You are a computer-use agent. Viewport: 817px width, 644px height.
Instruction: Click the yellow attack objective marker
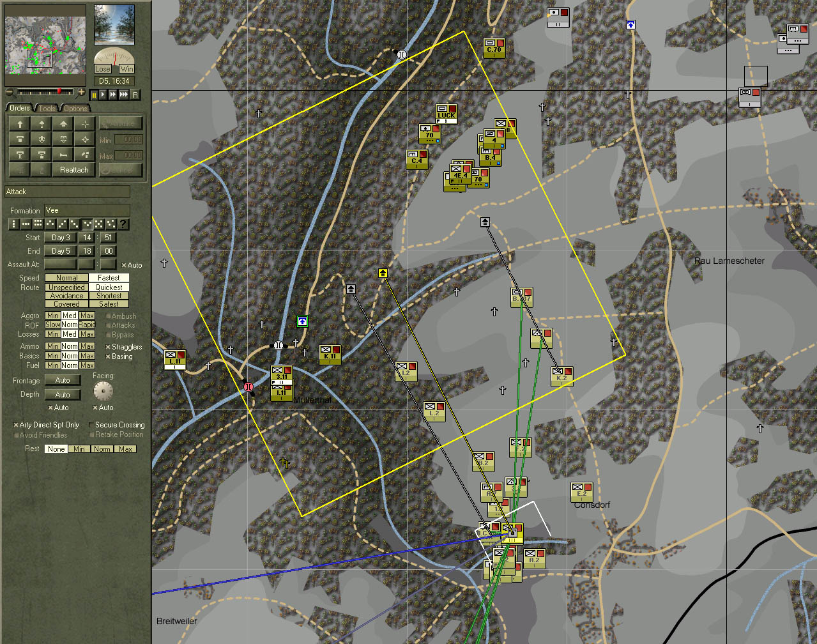(x=383, y=273)
